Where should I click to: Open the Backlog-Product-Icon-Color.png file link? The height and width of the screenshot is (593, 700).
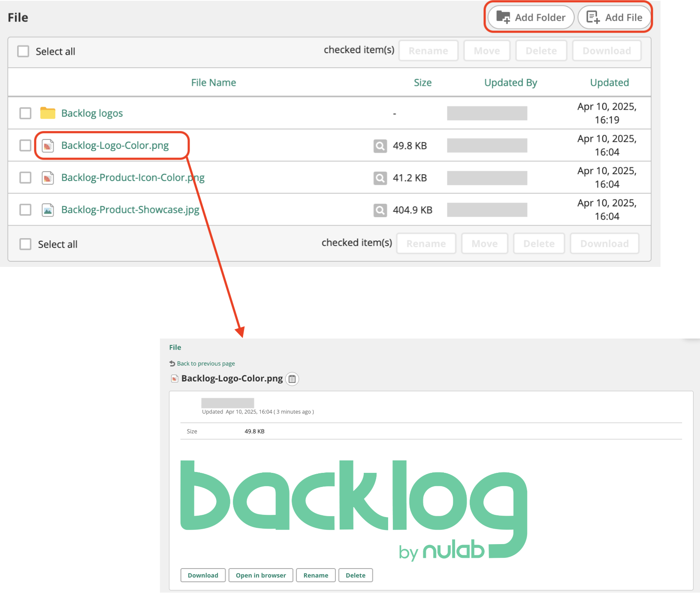coord(133,178)
